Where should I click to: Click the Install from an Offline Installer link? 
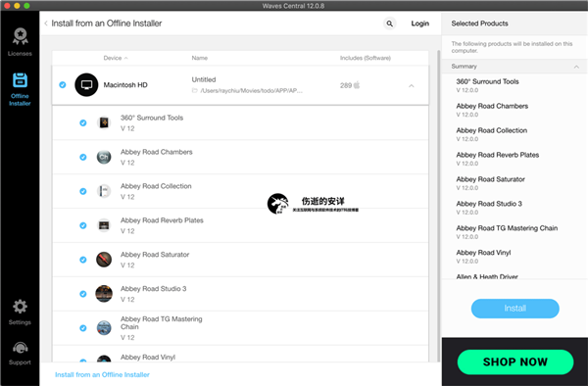[x=102, y=374]
